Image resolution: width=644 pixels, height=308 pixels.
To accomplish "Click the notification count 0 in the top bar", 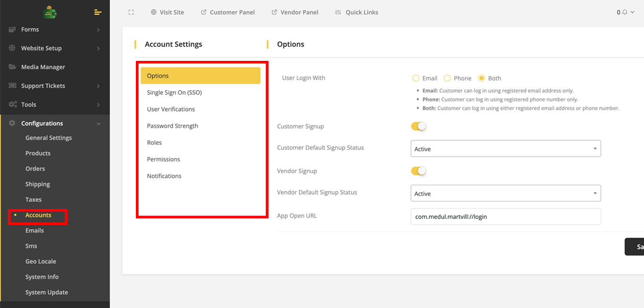I will [x=619, y=12].
